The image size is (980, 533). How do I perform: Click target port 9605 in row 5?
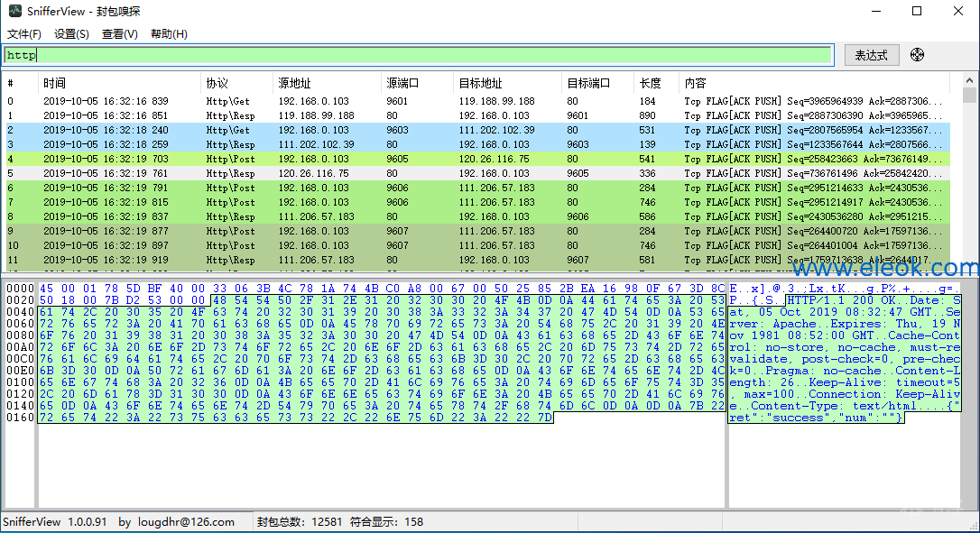click(x=578, y=173)
